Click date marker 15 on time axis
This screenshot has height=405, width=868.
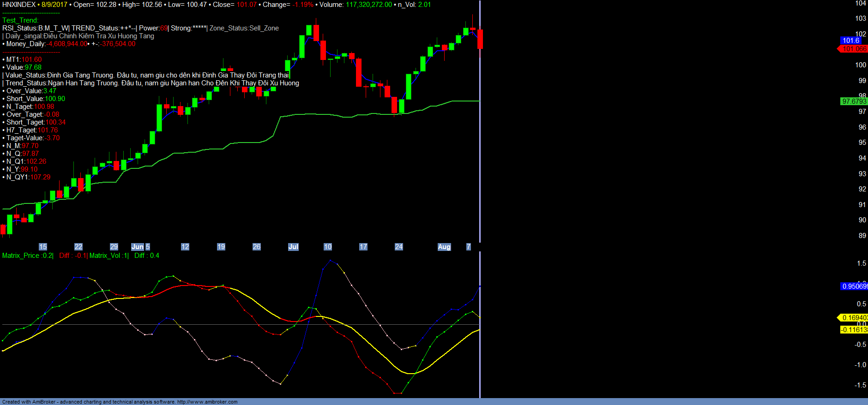[x=43, y=247]
